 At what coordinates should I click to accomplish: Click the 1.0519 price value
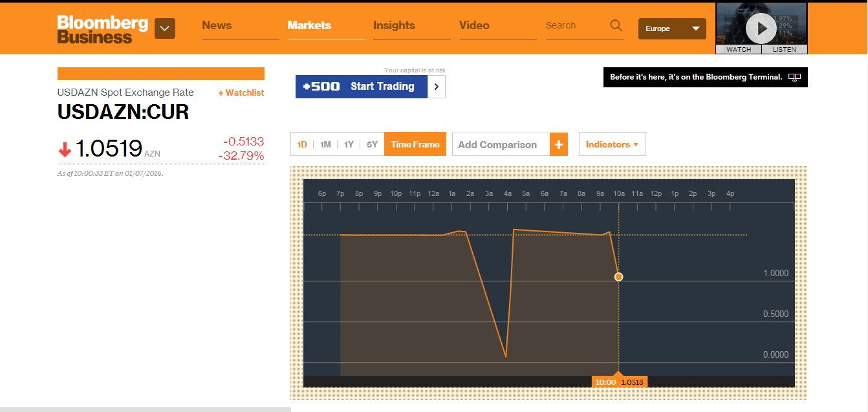tap(109, 149)
